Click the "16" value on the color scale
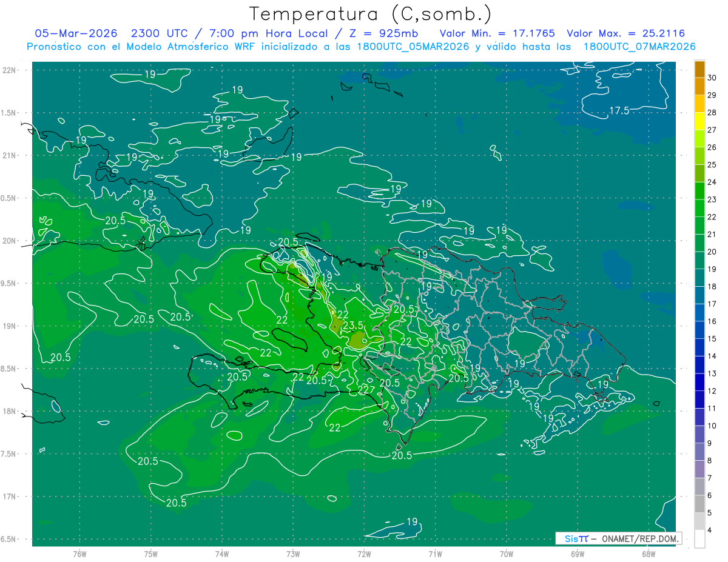The image size is (728, 562). point(712,321)
